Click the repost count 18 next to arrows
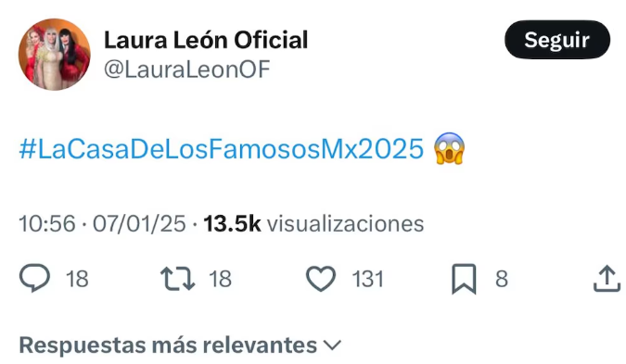 220,279
